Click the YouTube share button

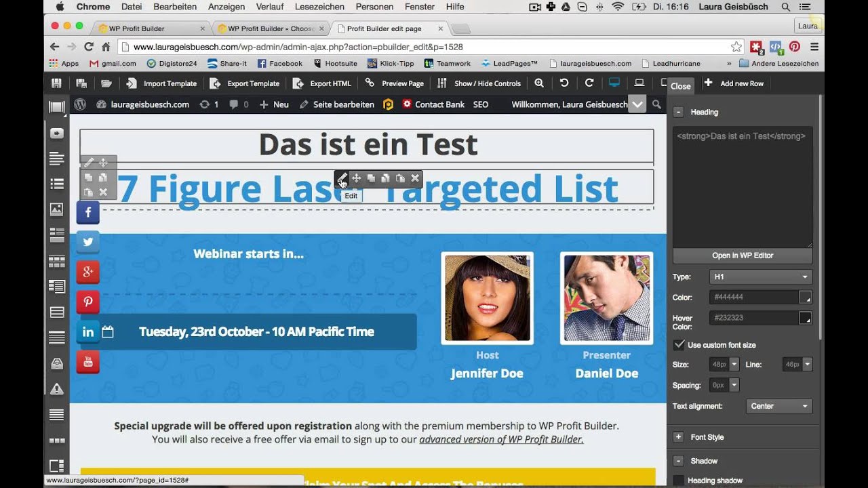tap(88, 362)
